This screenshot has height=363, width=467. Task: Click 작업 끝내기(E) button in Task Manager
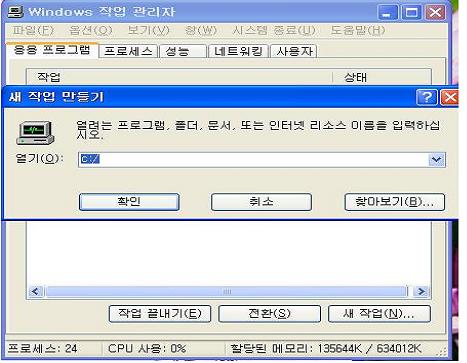coord(160,314)
